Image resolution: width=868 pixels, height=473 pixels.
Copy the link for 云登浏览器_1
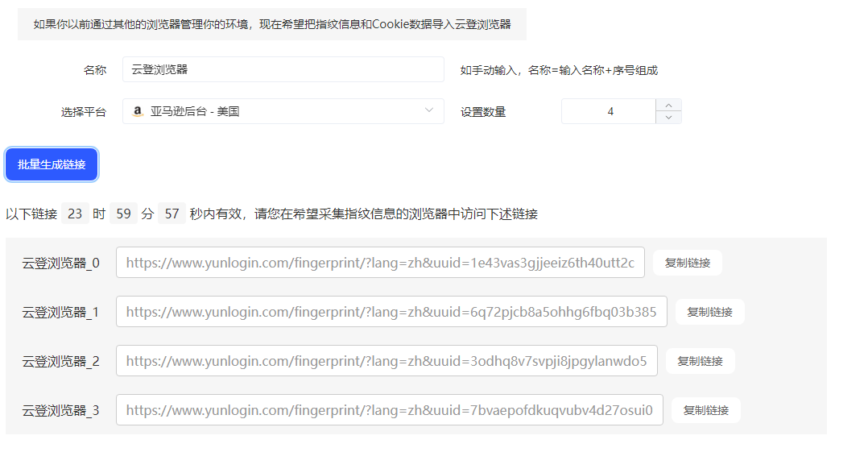[x=709, y=311]
